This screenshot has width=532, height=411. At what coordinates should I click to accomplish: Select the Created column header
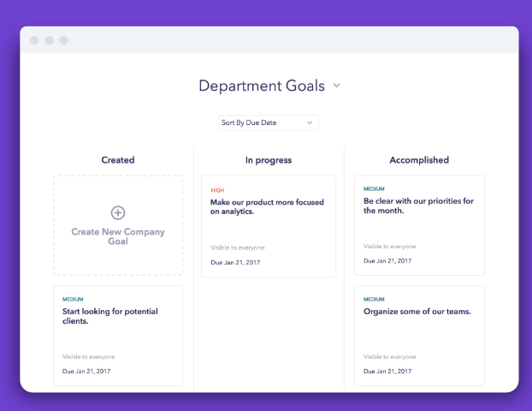pos(118,160)
